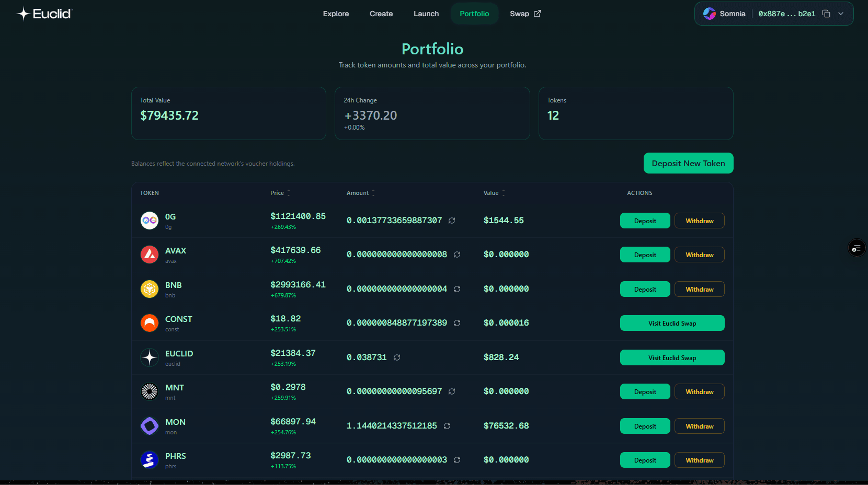Visit Euclid Swap for CONST token

coord(672,323)
